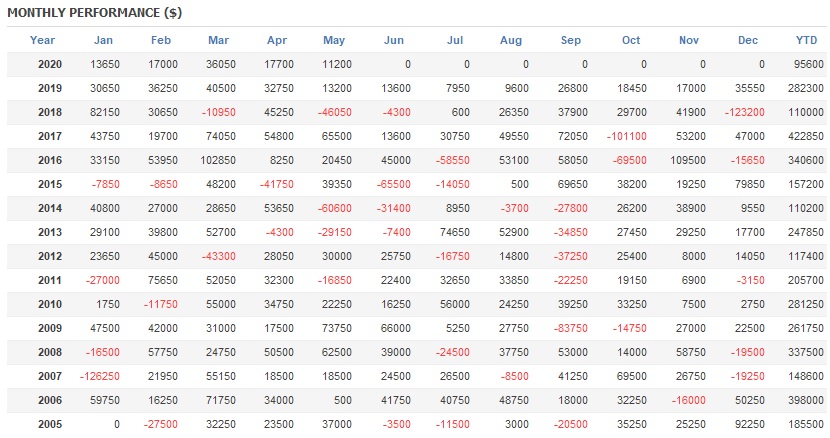Image resolution: width=830 pixels, height=438 pixels.
Task: Click the Year column header
Action: coord(43,40)
